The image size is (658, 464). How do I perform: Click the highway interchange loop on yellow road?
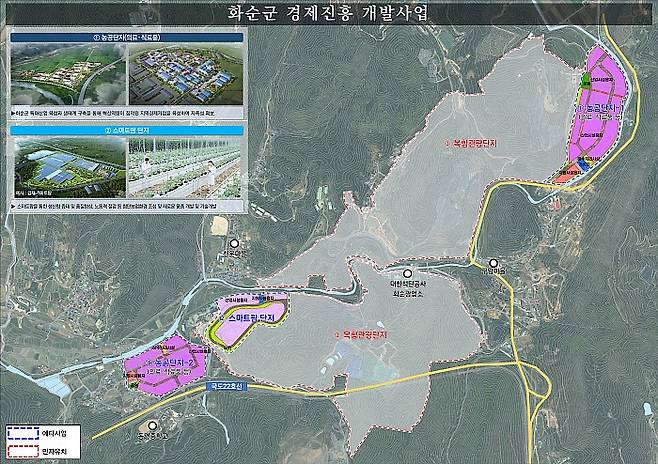coord(537,384)
